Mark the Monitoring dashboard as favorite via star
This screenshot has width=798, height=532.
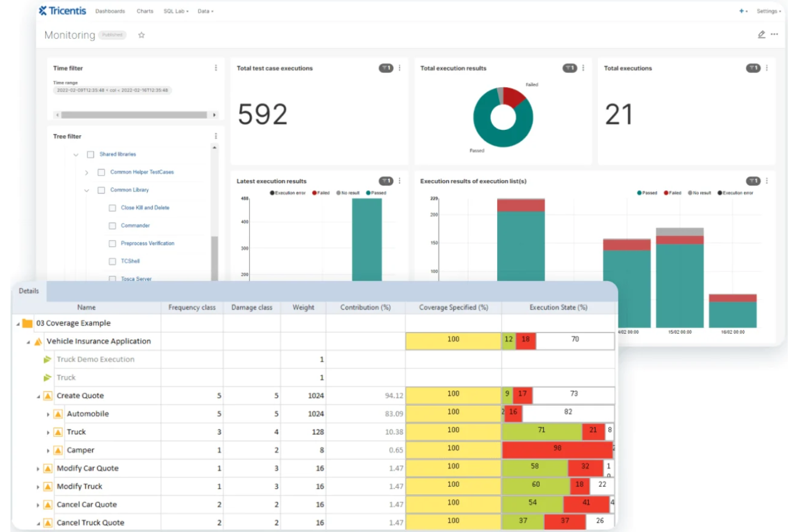point(141,35)
